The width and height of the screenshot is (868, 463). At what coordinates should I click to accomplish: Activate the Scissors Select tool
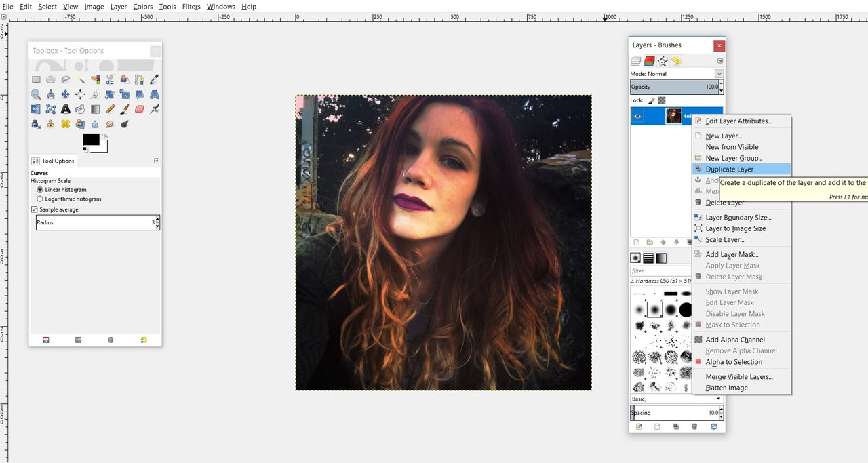(110, 79)
